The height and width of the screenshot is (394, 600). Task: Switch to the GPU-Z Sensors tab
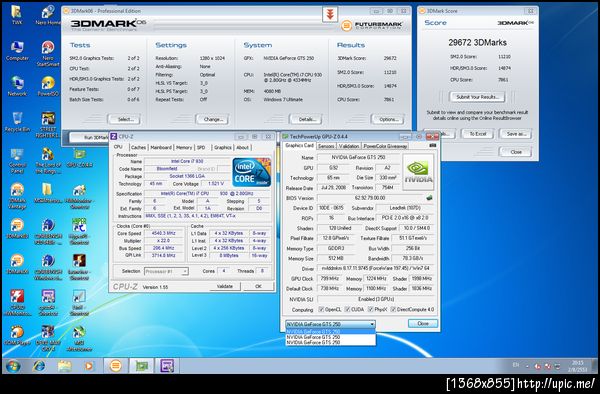coord(326,146)
